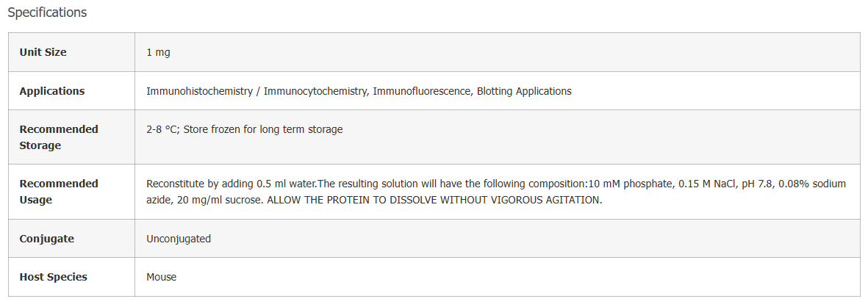Select the Host Species label
868x307 pixels.
[x=53, y=277]
